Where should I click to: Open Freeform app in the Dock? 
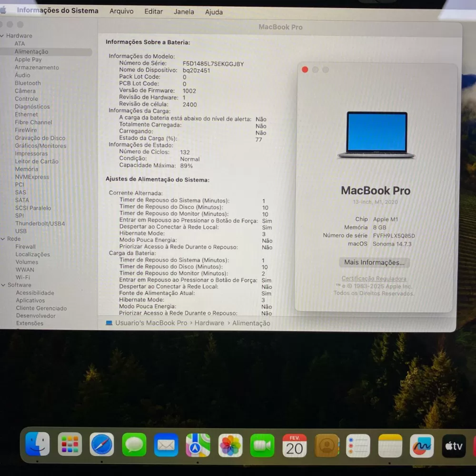pos(422,446)
